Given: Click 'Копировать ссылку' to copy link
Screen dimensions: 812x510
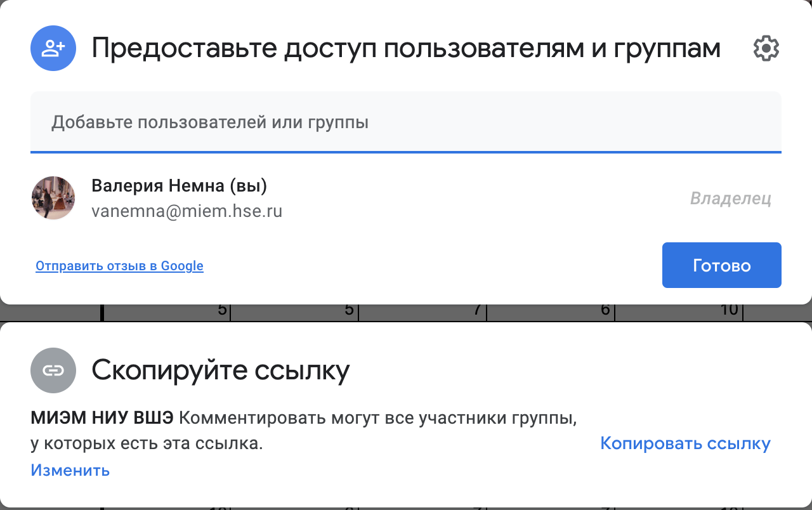Looking at the screenshot, I should 685,443.
